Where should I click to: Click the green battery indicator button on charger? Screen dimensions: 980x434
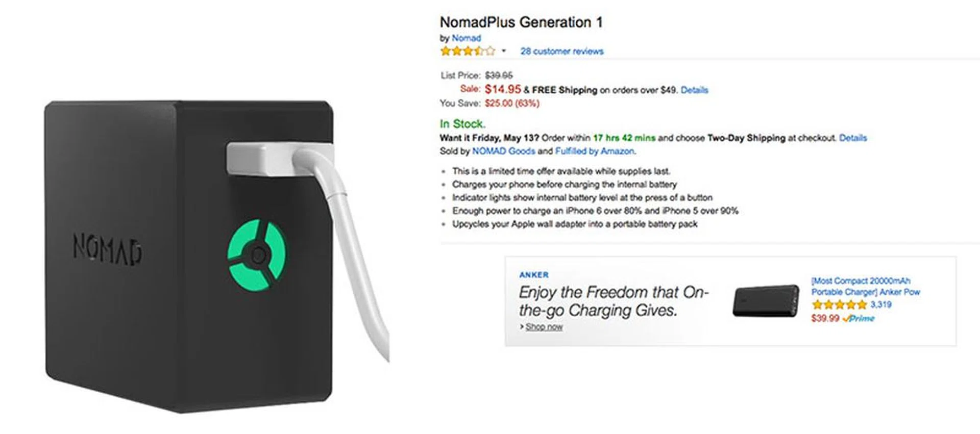(x=257, y=254)
